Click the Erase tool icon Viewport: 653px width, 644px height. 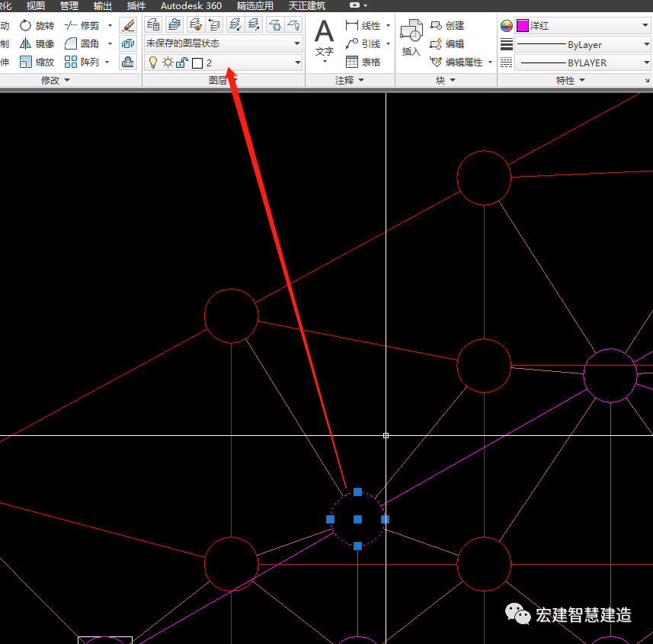(x=128, y=25)
